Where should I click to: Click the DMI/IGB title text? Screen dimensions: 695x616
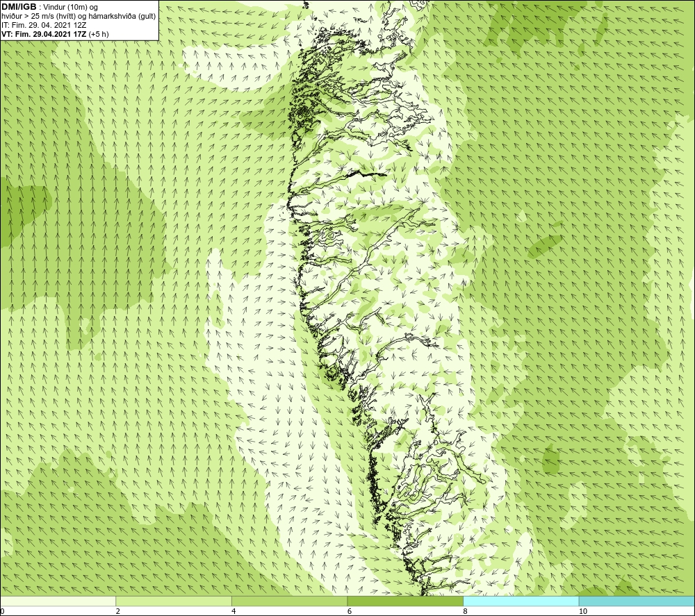pyautogui.click(x=19, y=7)
